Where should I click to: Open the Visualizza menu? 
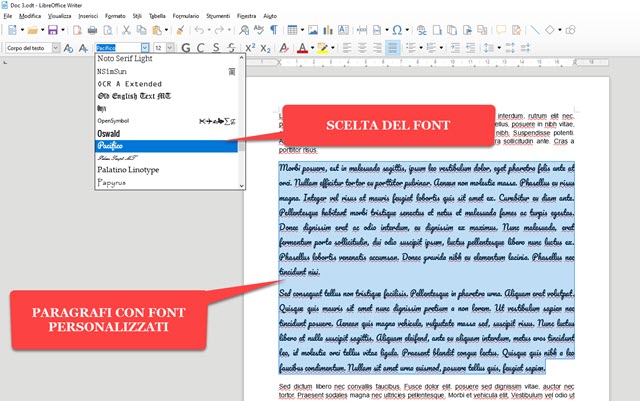pos(60,16)
